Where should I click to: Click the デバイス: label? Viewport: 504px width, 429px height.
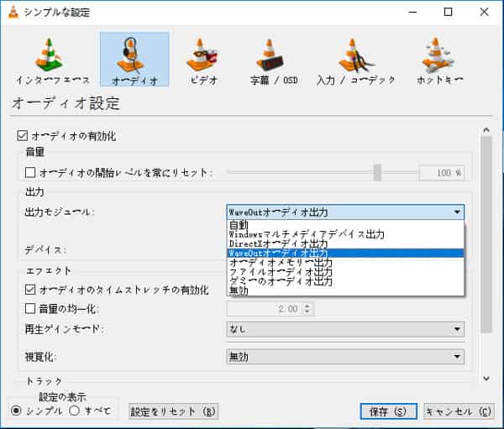click(45, 249)
